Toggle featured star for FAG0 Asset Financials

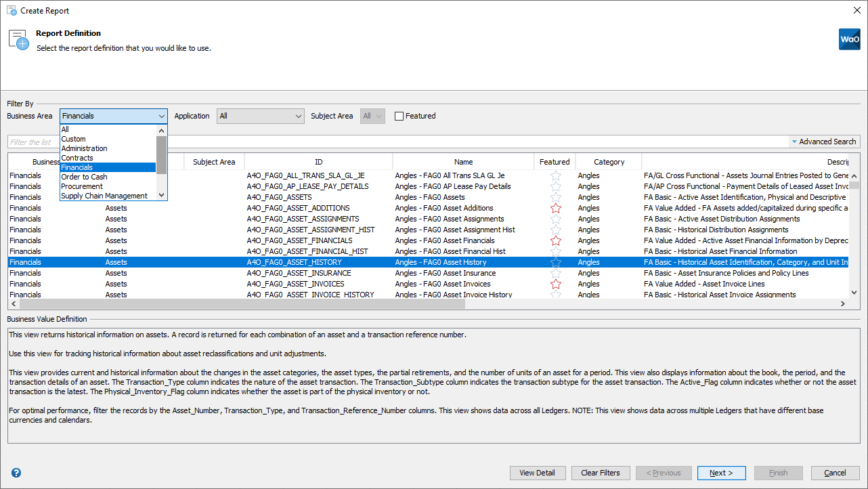point(555,240)
